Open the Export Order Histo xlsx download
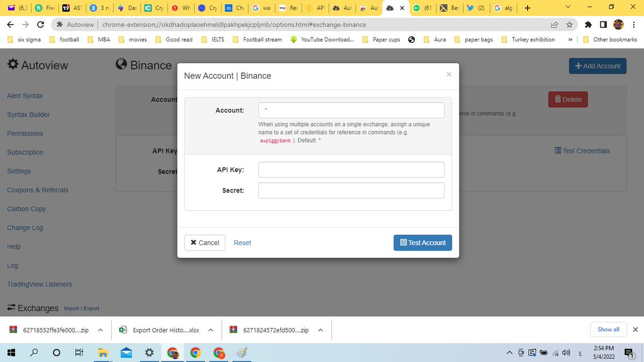 pos(160,330)
